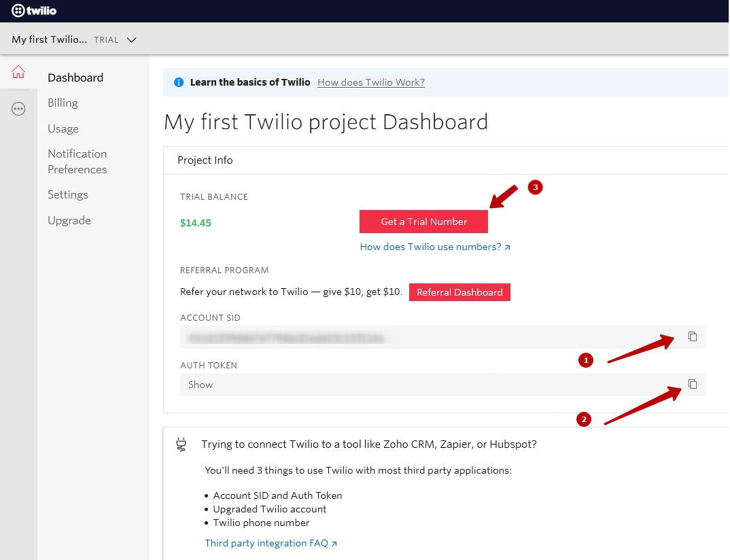The height and width of the screenshot is (560, 730).
Task: Open Usage from the side menu
Action: click(63, 128)
